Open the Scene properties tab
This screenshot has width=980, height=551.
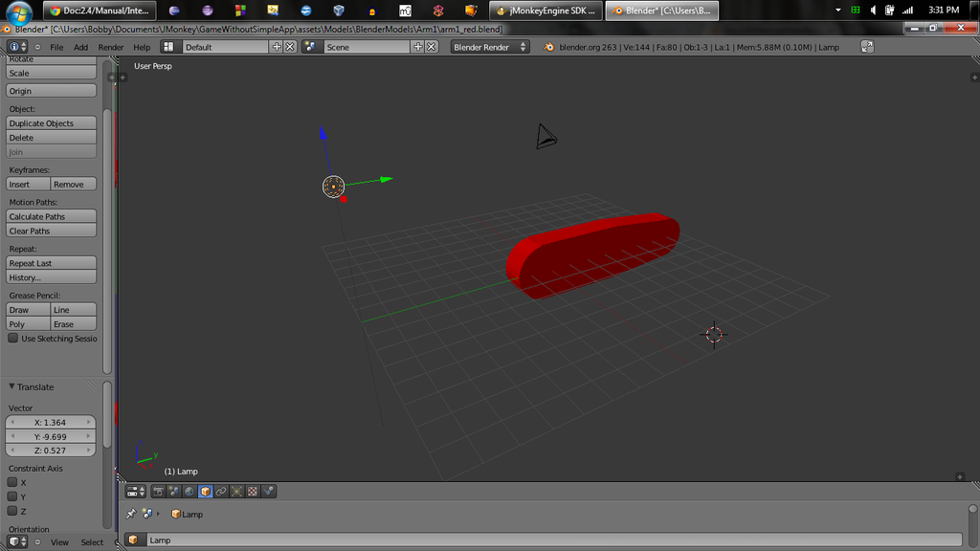tap(174, 492)
